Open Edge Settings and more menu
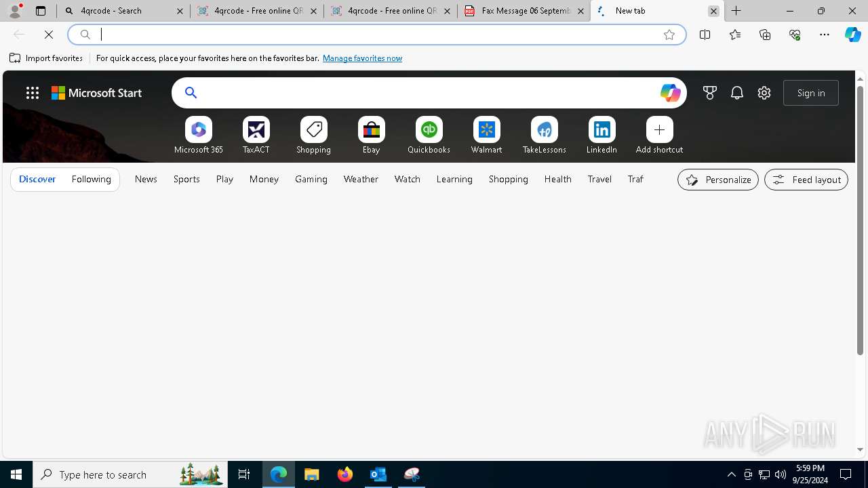This screenshot has height=488, width=868. (825, 35)
